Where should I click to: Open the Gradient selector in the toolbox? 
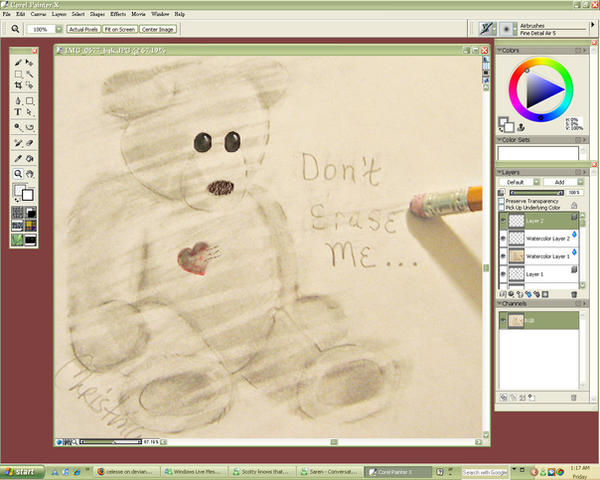[31, 212]
